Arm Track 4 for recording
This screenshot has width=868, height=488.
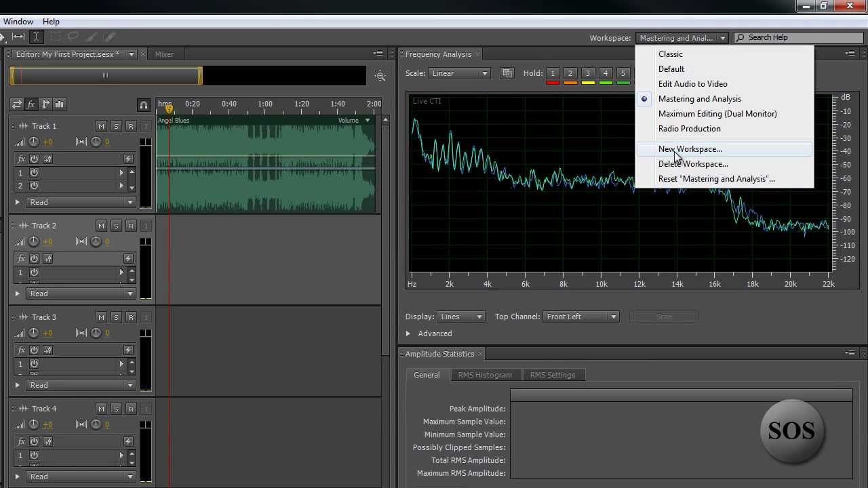coord(131,409)
